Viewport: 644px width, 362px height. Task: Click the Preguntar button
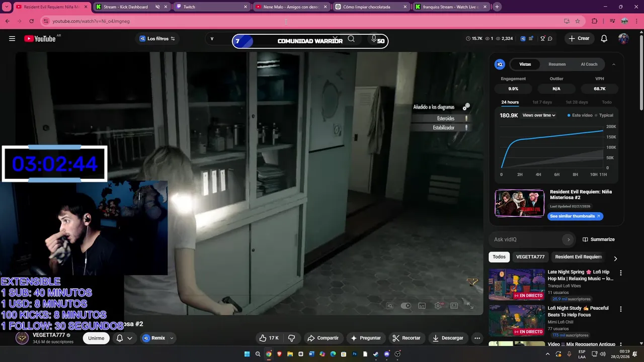pyautogui.click(x=366, y=338)
